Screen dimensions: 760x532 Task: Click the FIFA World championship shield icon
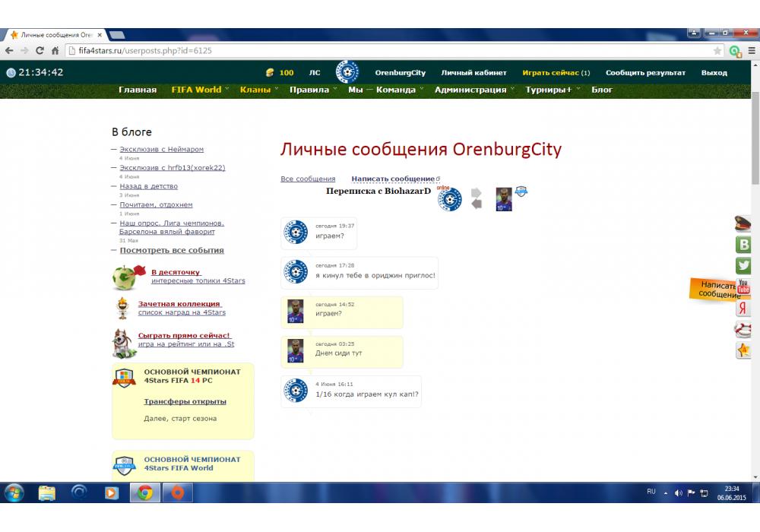click(x=124, y=465)
